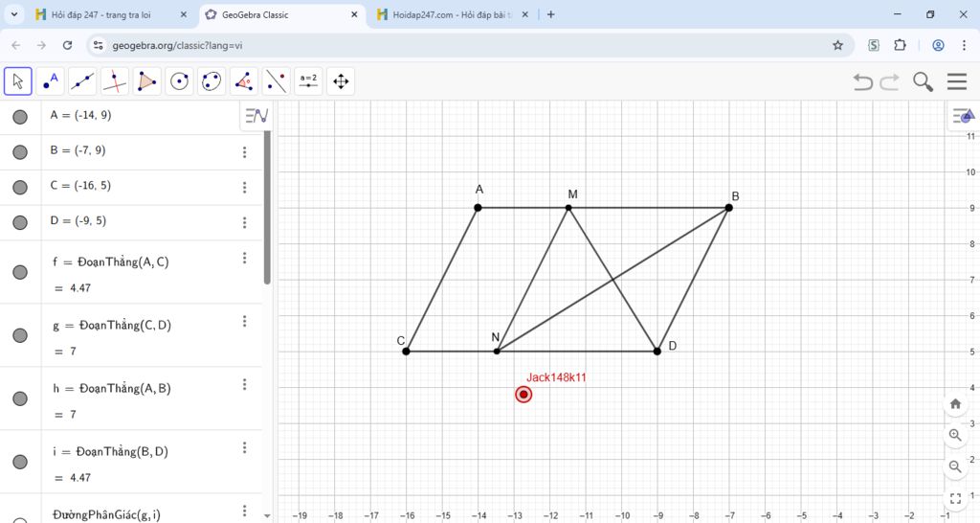Click the Undo arrow in GeoGebra
This screenshot has height=523, width=980.
coord(862,81)
